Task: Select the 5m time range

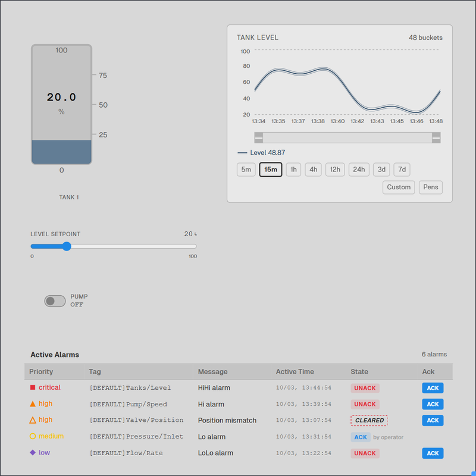Action: coord(246,170)
